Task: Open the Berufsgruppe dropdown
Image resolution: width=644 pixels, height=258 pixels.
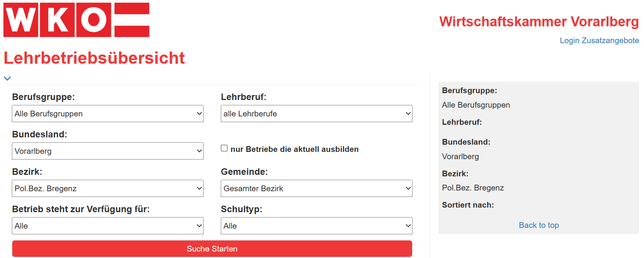Action: [108, 114]
